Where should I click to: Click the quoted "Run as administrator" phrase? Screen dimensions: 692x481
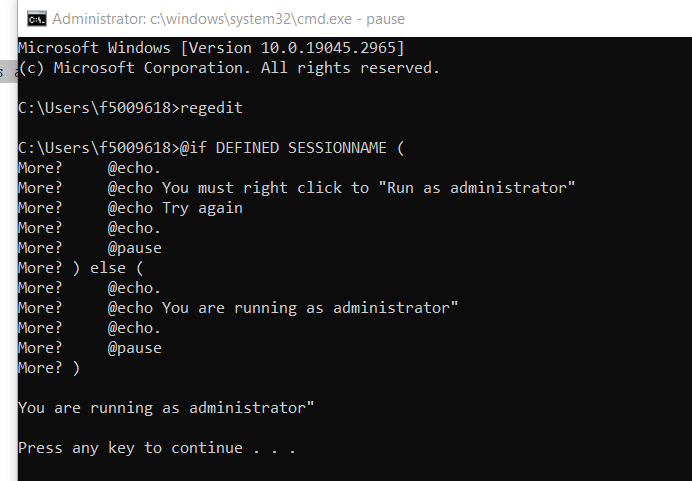(x=477, y=188)
